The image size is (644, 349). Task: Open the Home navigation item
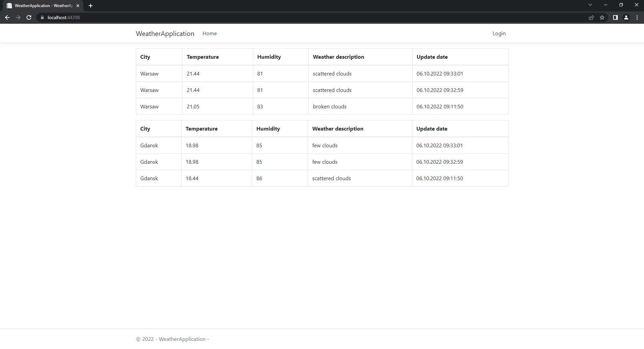(x=209, y=33)
